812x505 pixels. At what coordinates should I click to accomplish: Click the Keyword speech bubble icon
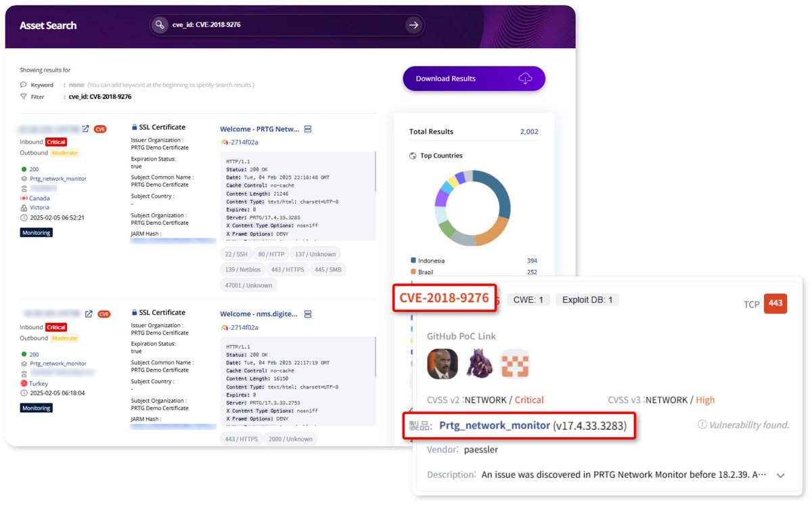click(24, 85)
